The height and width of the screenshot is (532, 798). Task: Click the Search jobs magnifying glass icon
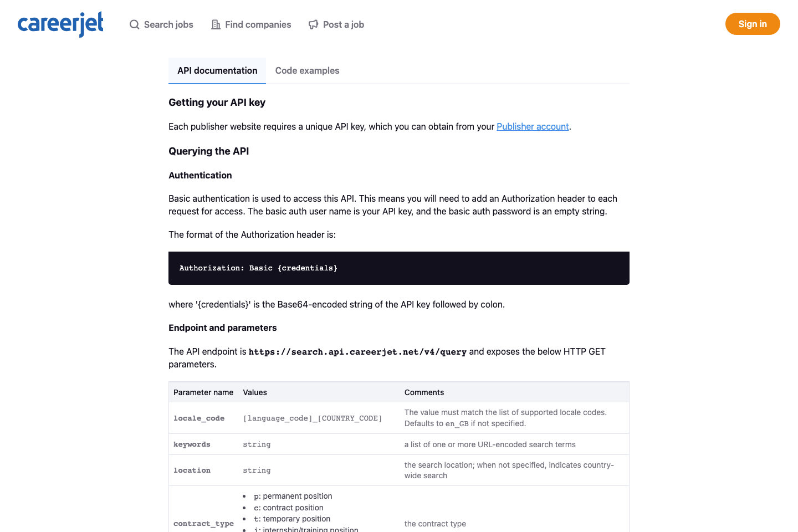[x=134, y=24]
